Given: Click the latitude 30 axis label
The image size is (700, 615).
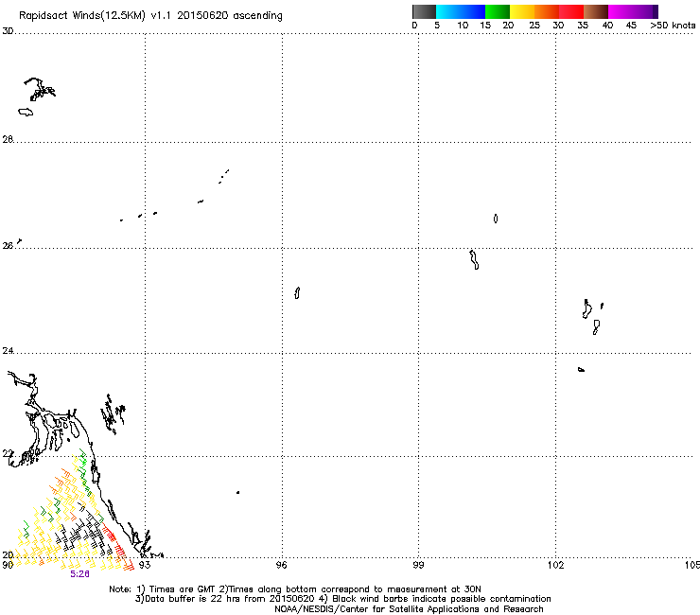Looking at the screenshot, I should click(8, 31).
